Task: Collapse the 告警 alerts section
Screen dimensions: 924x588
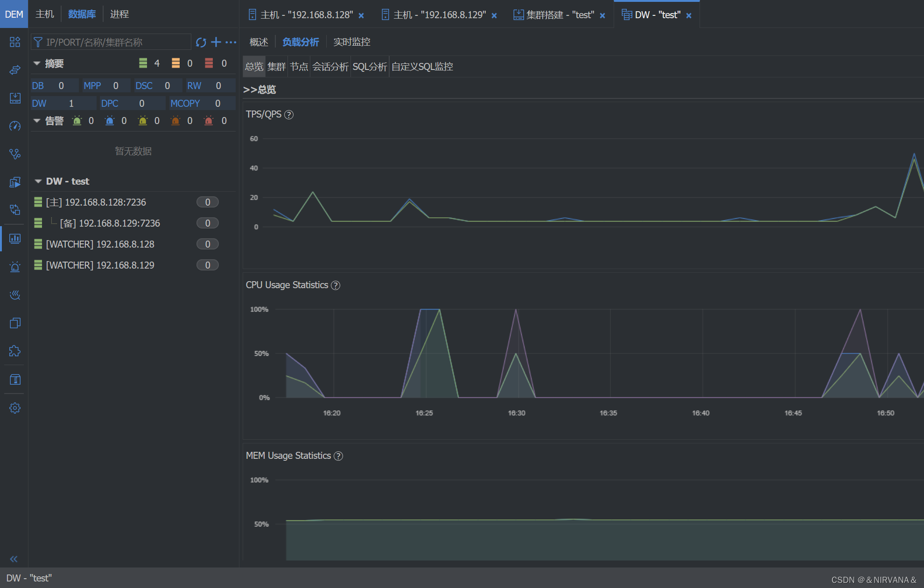Action: click(x=37, y=121)
